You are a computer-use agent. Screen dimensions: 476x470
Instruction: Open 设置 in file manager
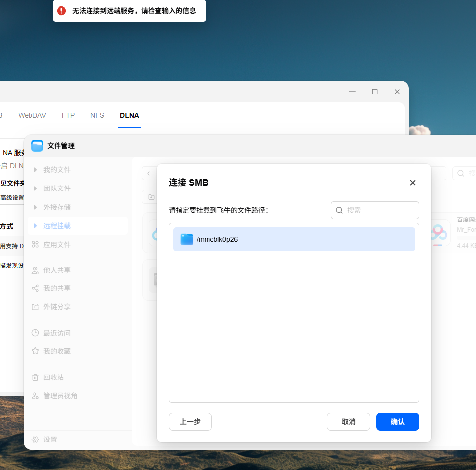(50, 439)
